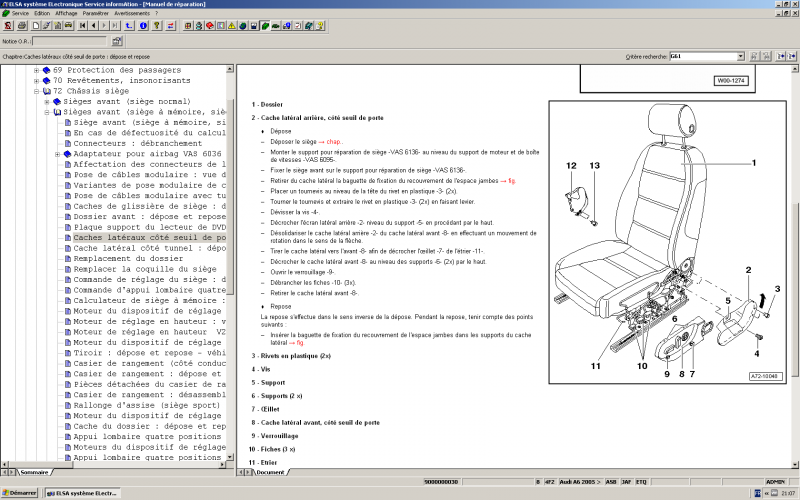Switch to the Sommaire tab
This screenshot has height=500, width=800.
33,471
